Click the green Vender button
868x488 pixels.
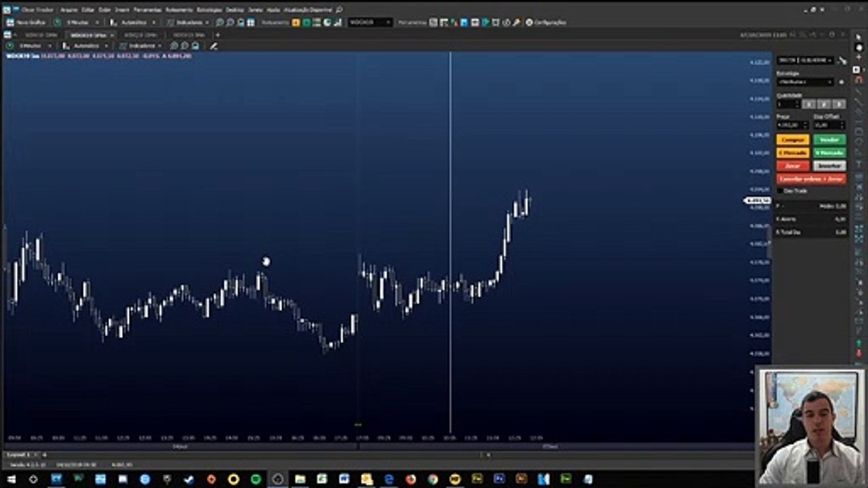(x=829, y=140)
